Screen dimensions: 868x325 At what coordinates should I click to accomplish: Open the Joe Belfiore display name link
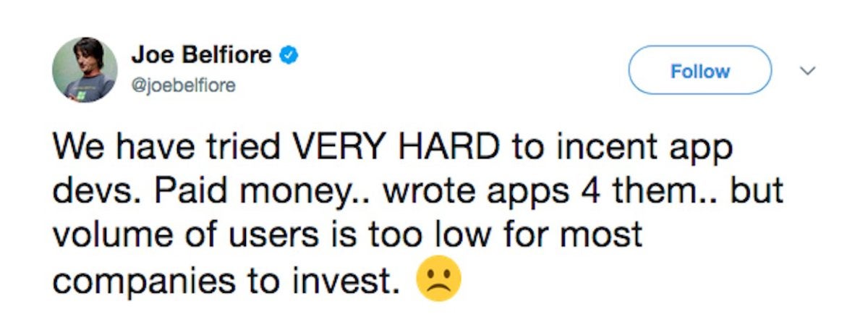tap(203, 56)
